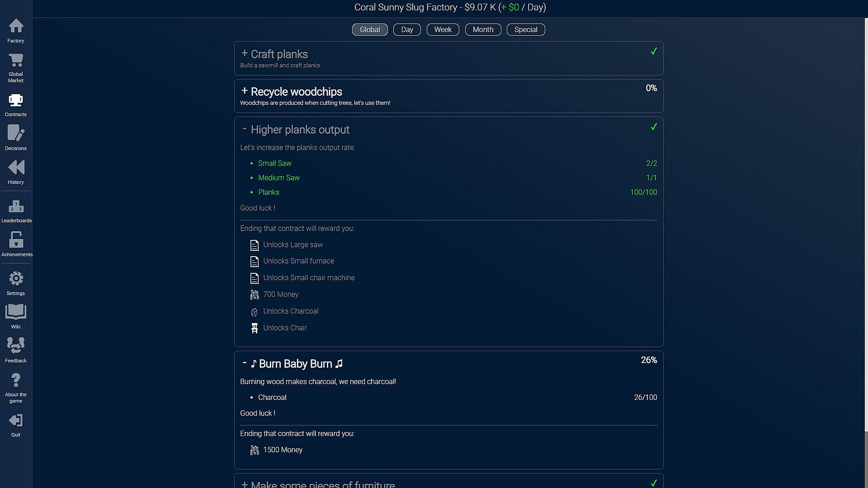Switch to the Special contracts tab

[526, 30]
